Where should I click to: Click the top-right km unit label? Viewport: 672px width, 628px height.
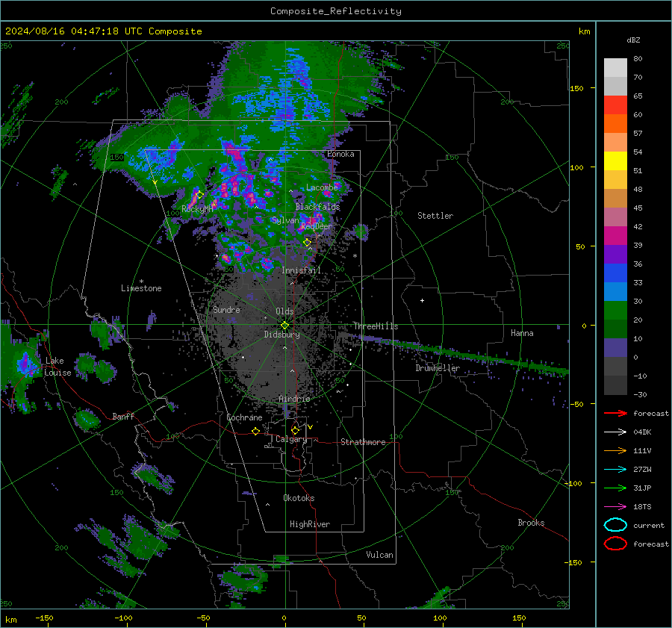pyautogui.click(x=584, y=31)
